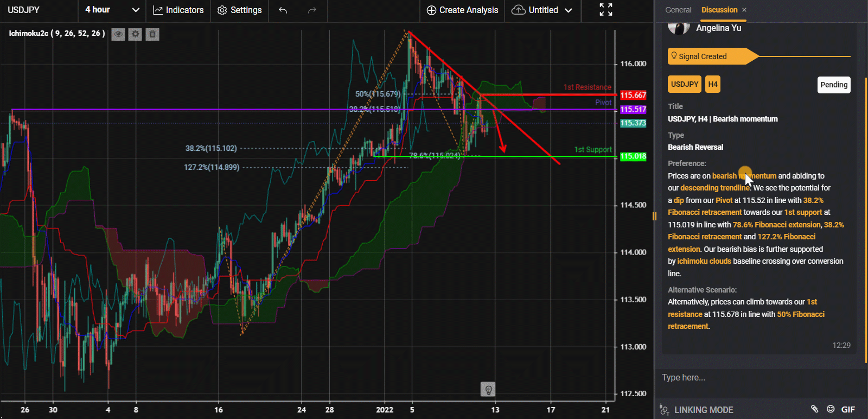Select the 115.667 resistance price label
The image size is (868, 419).
pyautogui.click(x=633, y=95)
